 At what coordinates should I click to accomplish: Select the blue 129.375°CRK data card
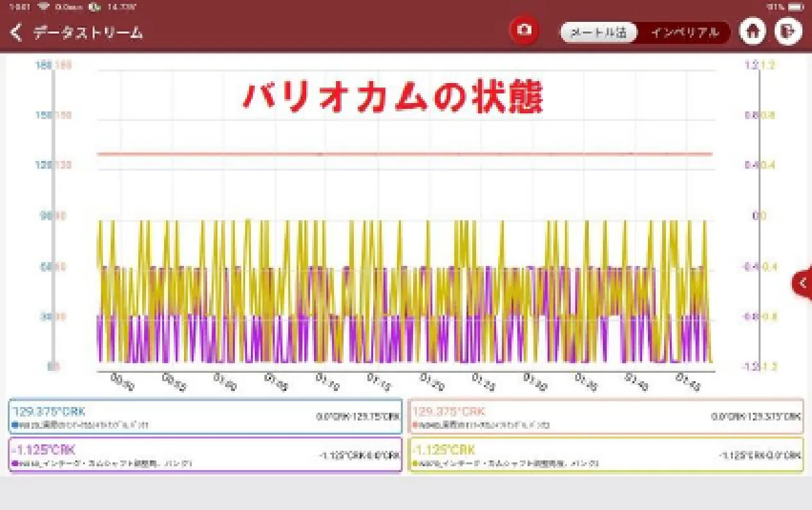205,417
